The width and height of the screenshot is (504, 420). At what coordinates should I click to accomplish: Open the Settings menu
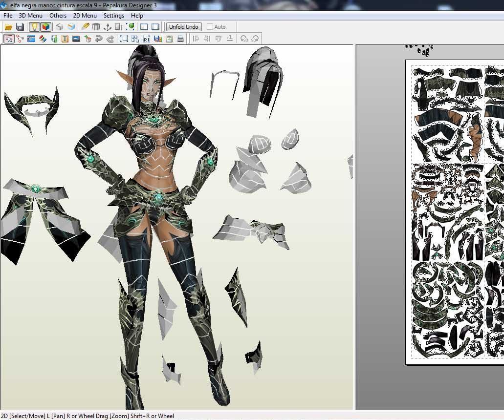(x=113, y=15)
